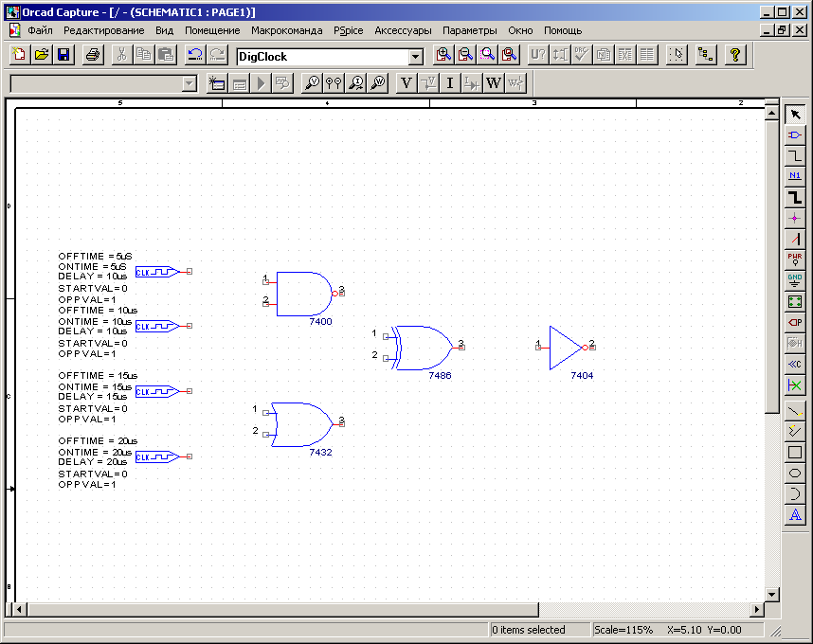Select the Place Wire tool
813x644 pixels.
(795, 155)
